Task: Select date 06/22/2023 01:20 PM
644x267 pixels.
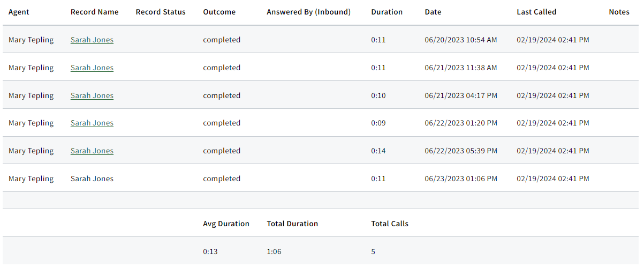Action: coord(461,123)
